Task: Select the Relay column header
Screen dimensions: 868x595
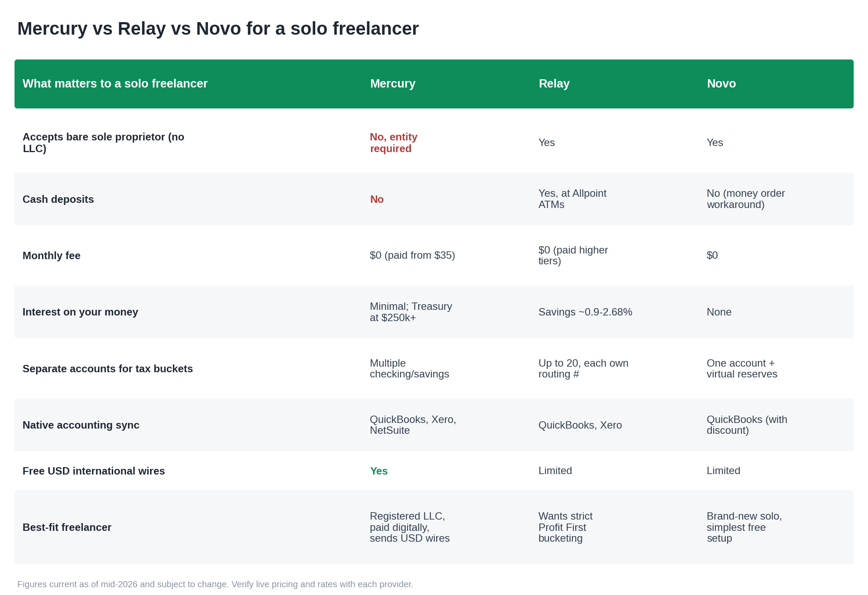Action: (x=554, y=84)
